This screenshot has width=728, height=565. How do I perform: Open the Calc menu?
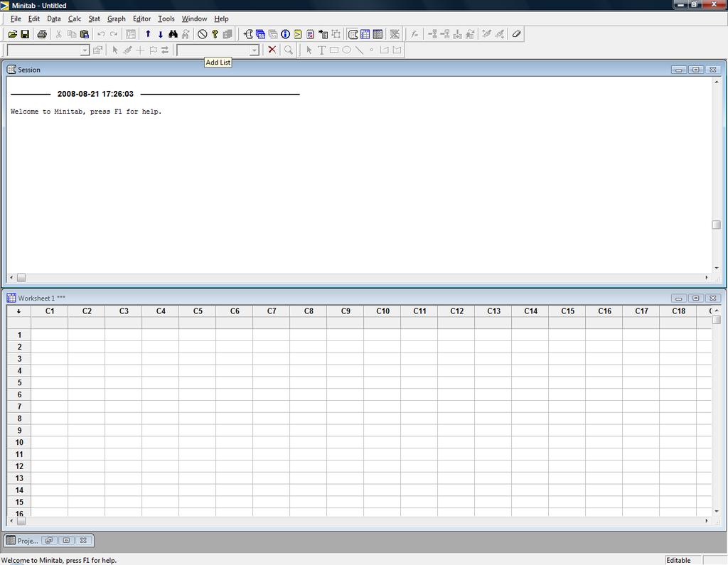74,18
